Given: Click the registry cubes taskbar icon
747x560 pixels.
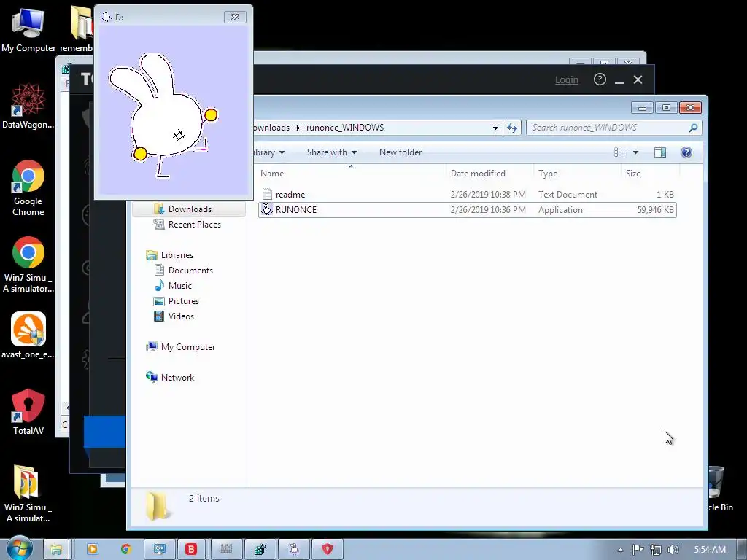Looking at the screenshot, I should click(260, 550).
